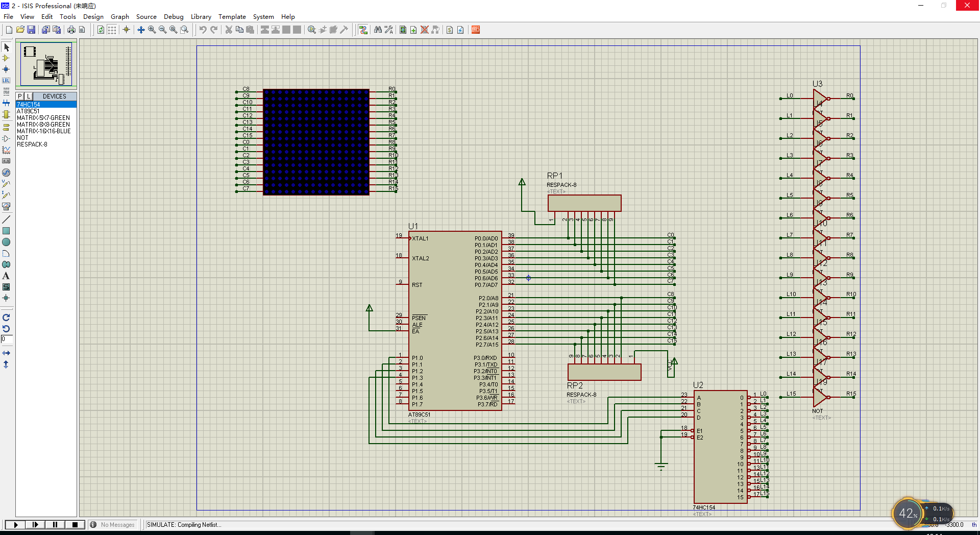Screen dimensions: 980x535
Task: Open the Library menu
Action: (201, 16)
